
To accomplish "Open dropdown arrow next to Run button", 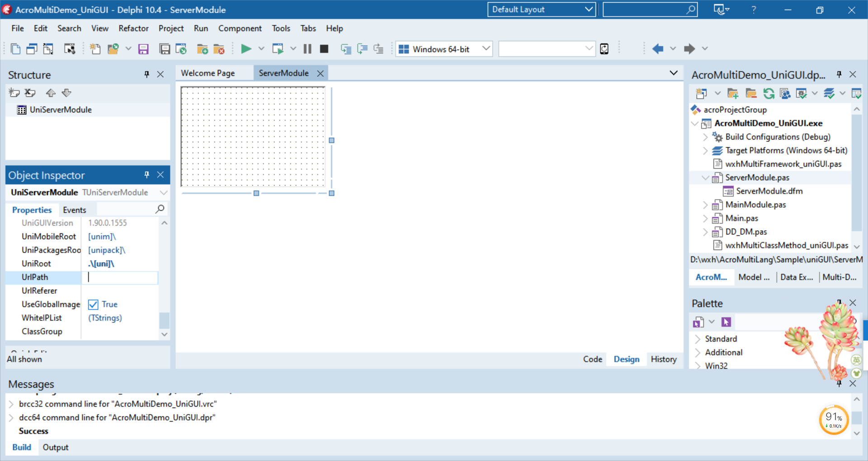I will click(x=261, y=49).
